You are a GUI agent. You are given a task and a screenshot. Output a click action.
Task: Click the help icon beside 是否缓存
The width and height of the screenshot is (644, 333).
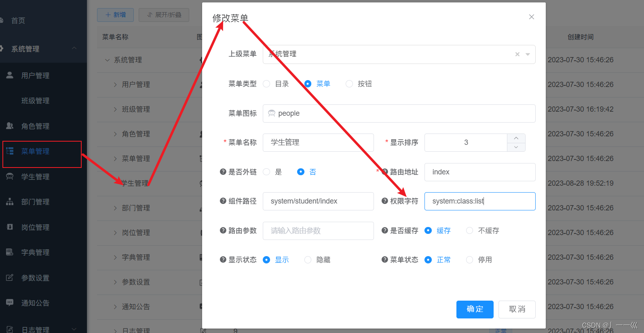click(384, 231)
